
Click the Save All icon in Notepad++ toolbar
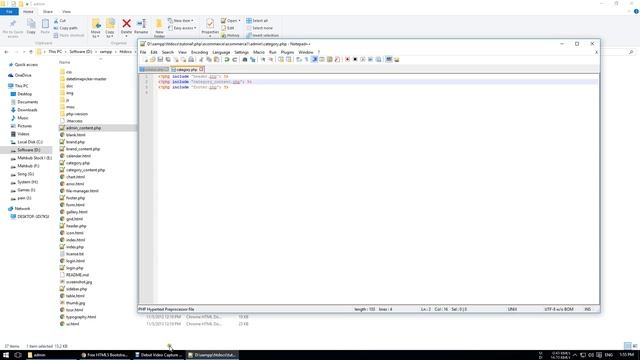click(x=168, y=60)
